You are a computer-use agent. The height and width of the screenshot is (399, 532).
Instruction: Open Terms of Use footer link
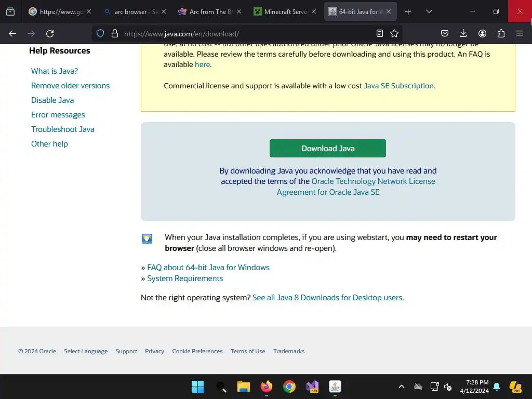(x=248, y=351)
